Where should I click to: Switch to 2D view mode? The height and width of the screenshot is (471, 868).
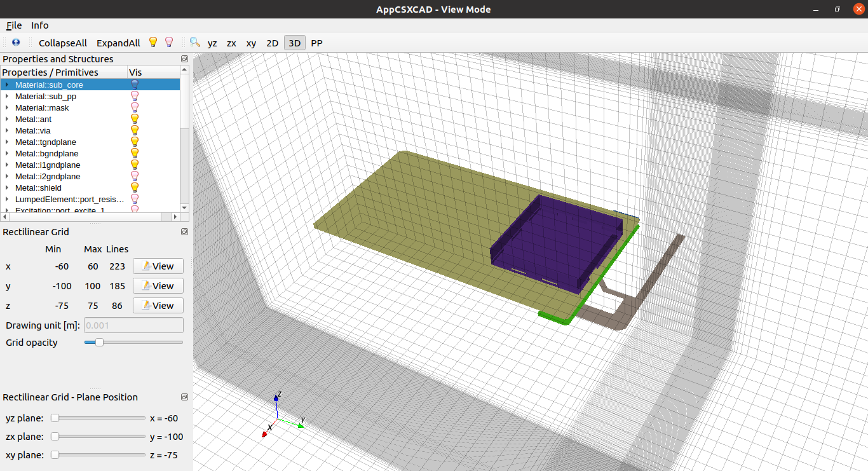pyautogui.click(x=272, y=43)
